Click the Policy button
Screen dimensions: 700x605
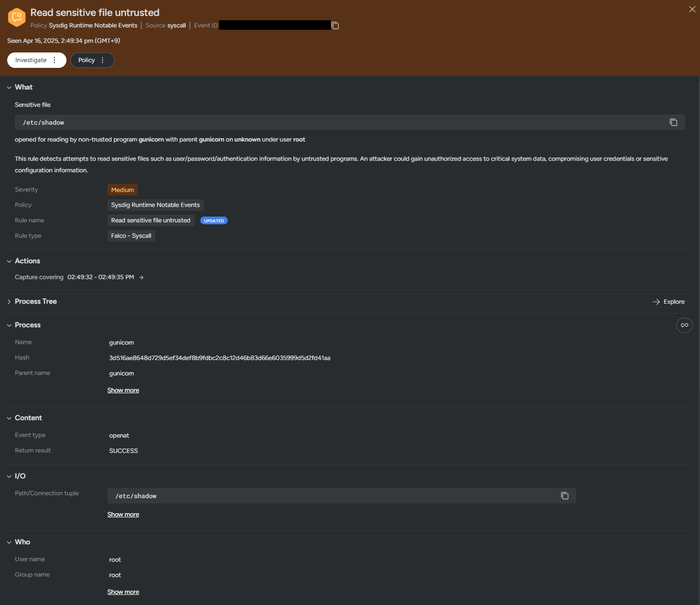coord(86,60)
